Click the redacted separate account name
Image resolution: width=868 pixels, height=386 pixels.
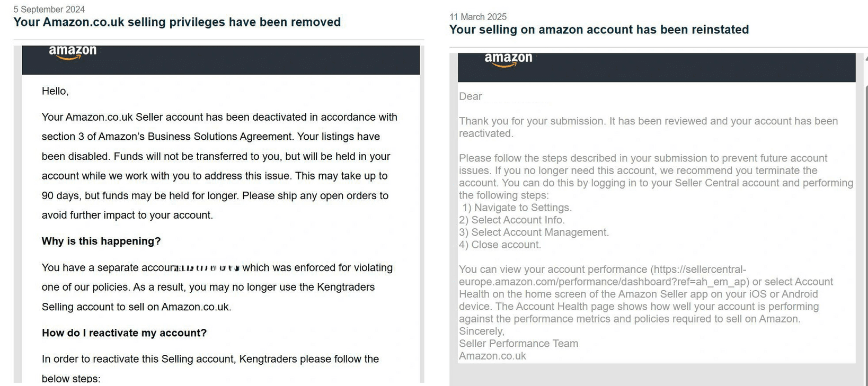point(207,268)
